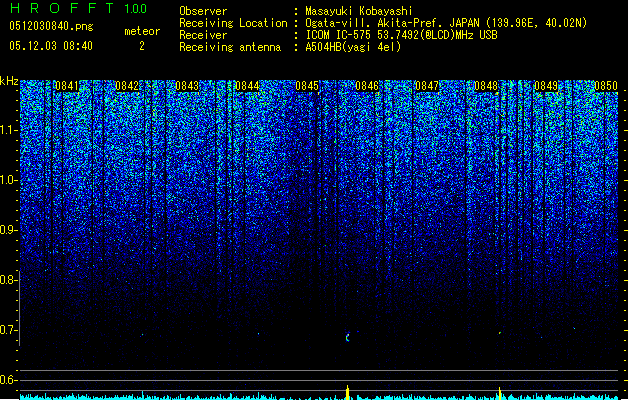This screenshot has width=629, height=400.
Task: Click the Receiver label
Action: (203, 35)
